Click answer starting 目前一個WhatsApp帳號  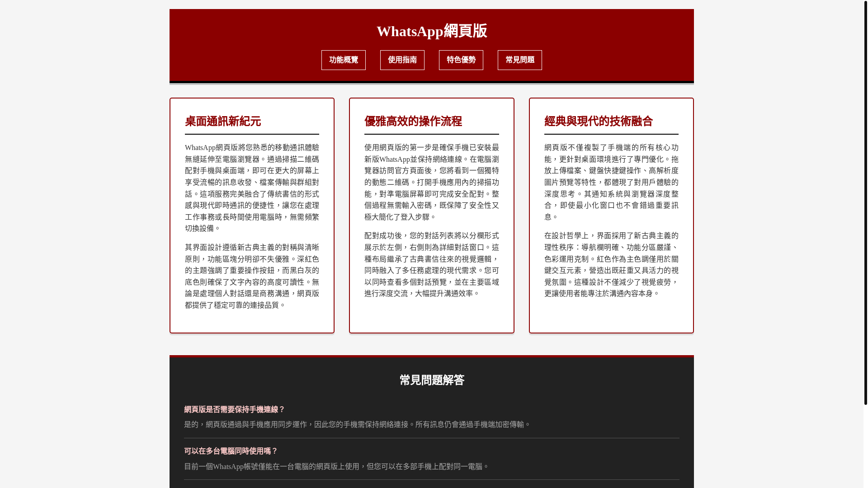click(x=336, y=466)
